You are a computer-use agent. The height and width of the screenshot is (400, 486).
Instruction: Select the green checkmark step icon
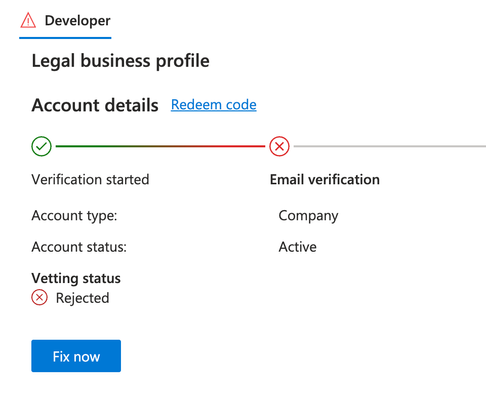click(x=42, y=146)
